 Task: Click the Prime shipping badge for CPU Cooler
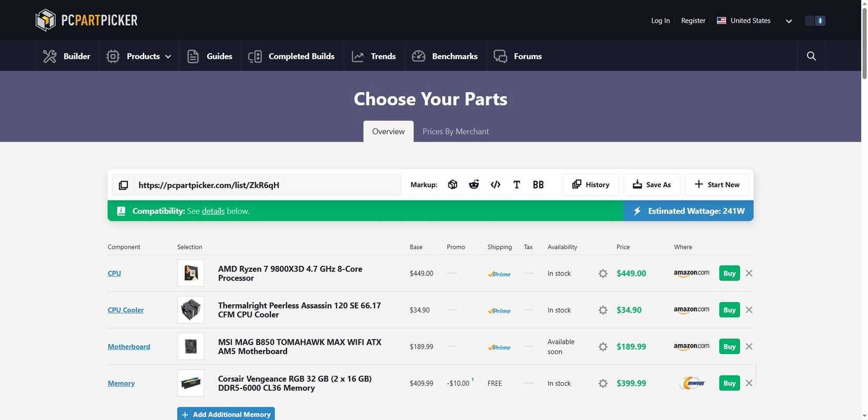[x=499, y=311]
